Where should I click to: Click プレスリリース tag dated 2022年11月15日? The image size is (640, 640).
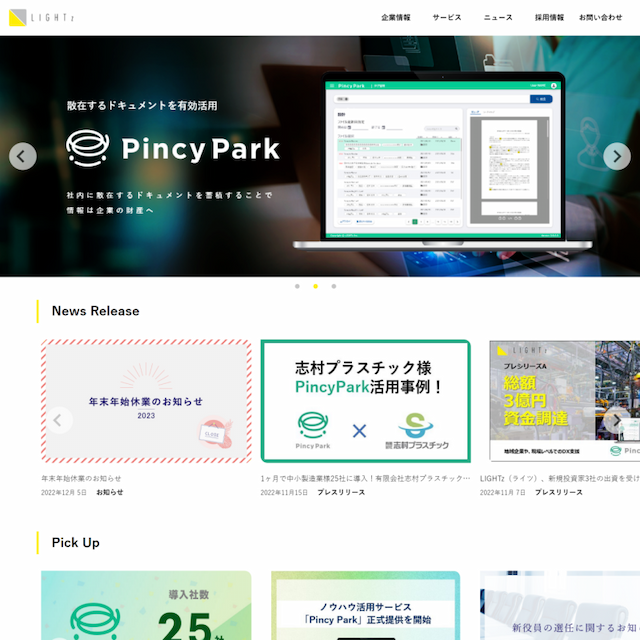(341, 492)
